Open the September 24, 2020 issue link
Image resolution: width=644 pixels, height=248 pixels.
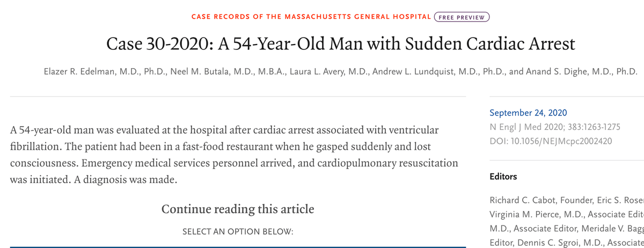(528, 113)
